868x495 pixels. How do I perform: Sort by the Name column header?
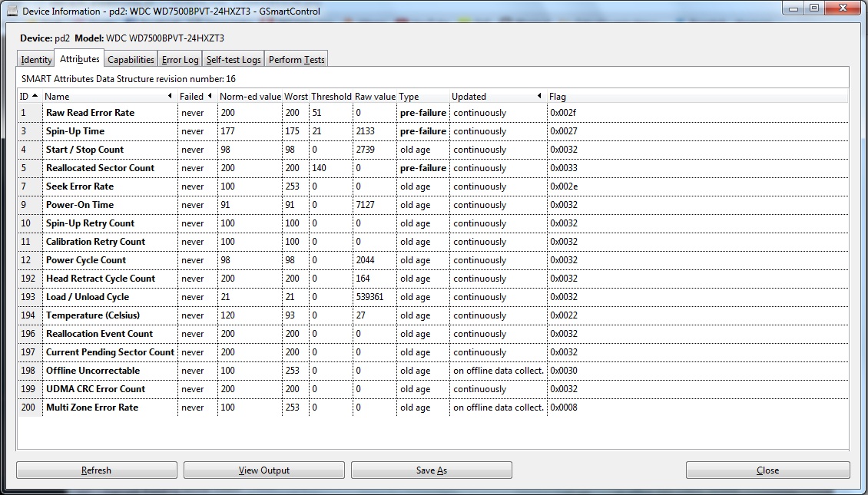110,96
